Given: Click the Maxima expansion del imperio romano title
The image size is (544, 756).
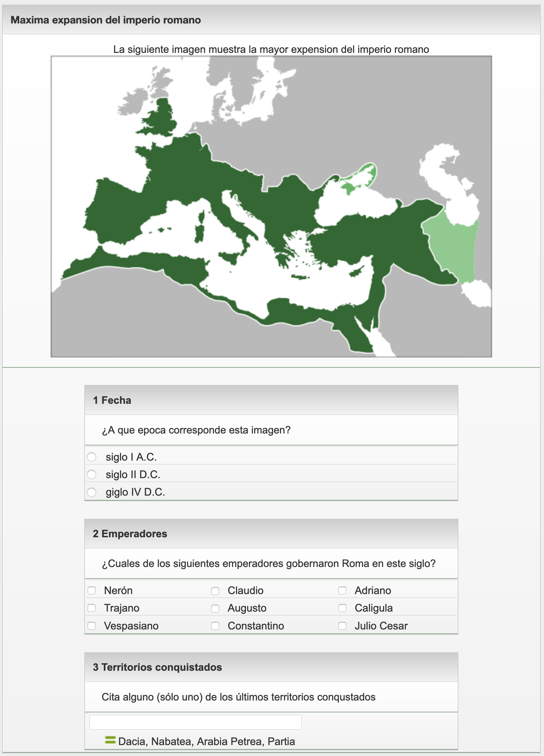Looking at the screenshot, I should click(106, 20).
